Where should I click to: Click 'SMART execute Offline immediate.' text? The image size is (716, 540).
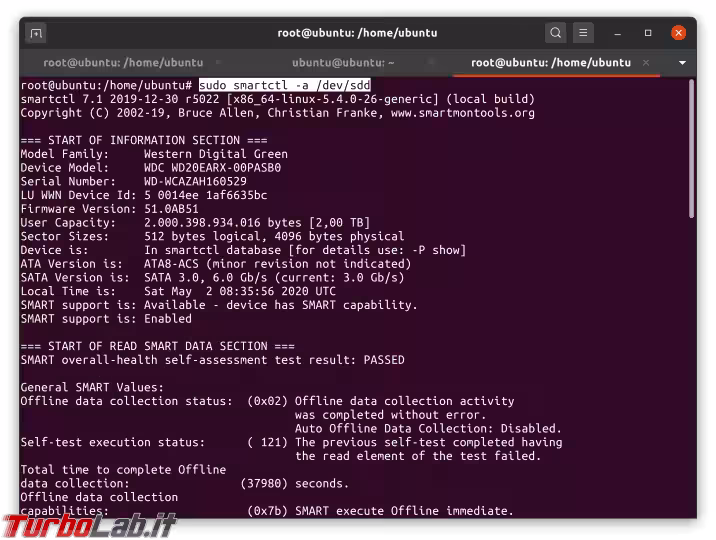pyautogui.click(x=404, y=510)
